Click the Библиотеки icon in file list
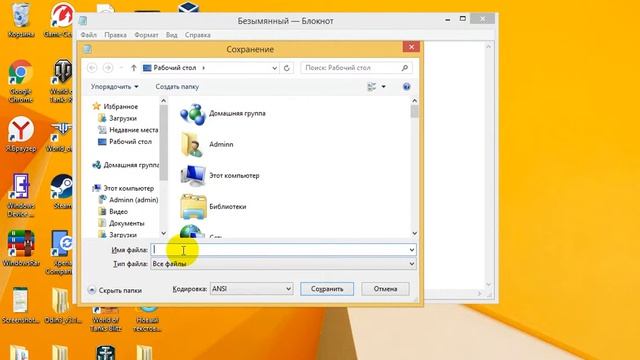The image size is (640, 360). click(193, 207)
